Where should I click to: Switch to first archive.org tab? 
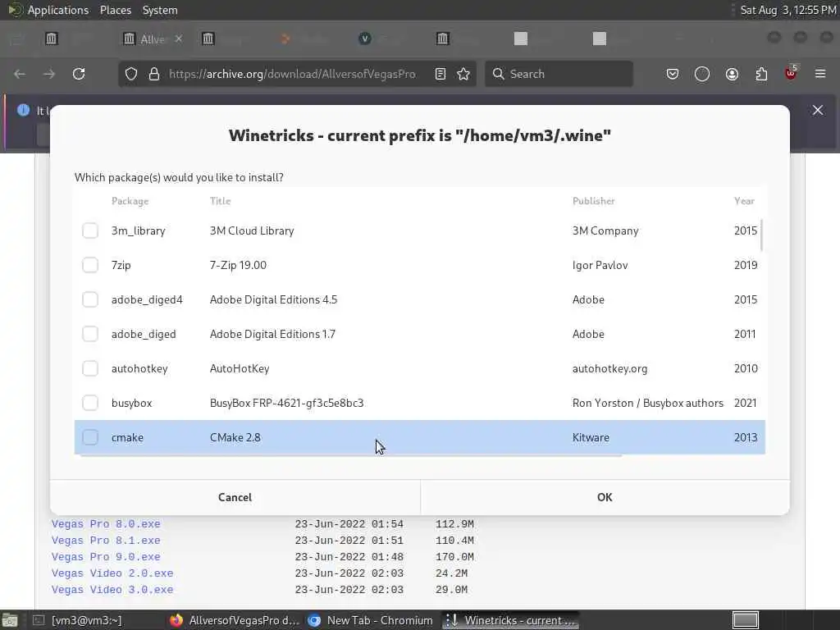52,39
